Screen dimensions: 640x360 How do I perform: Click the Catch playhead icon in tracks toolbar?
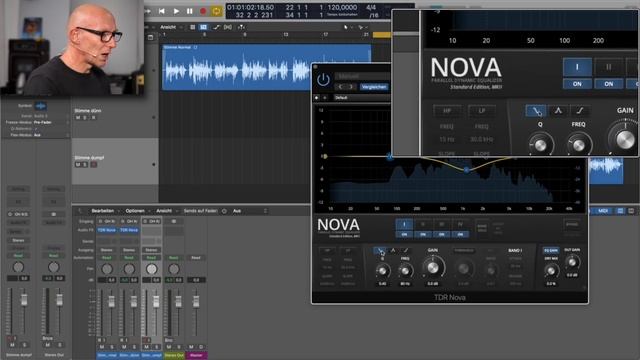pyautogui.click(x=241, y=27)
